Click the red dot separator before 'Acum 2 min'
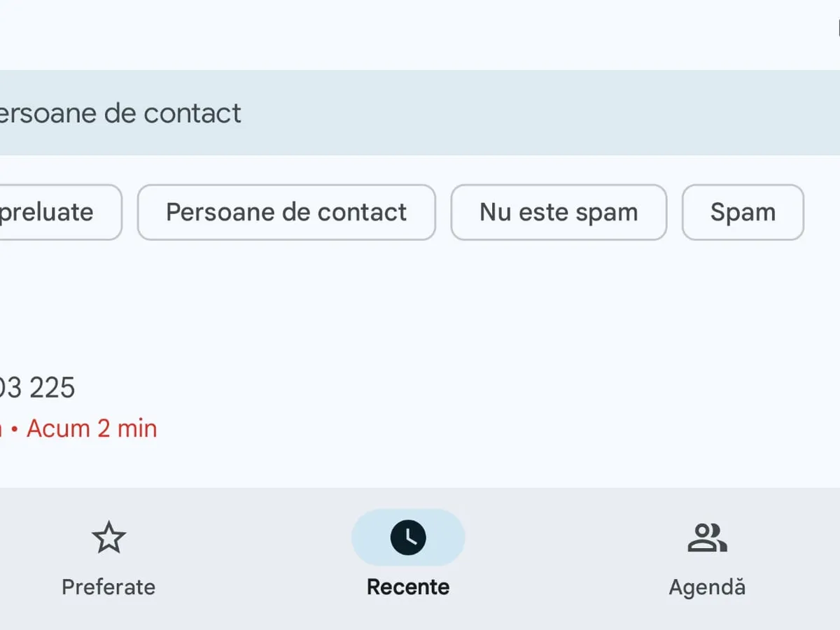Screen dimensions: 840x630 click(14, 429)
